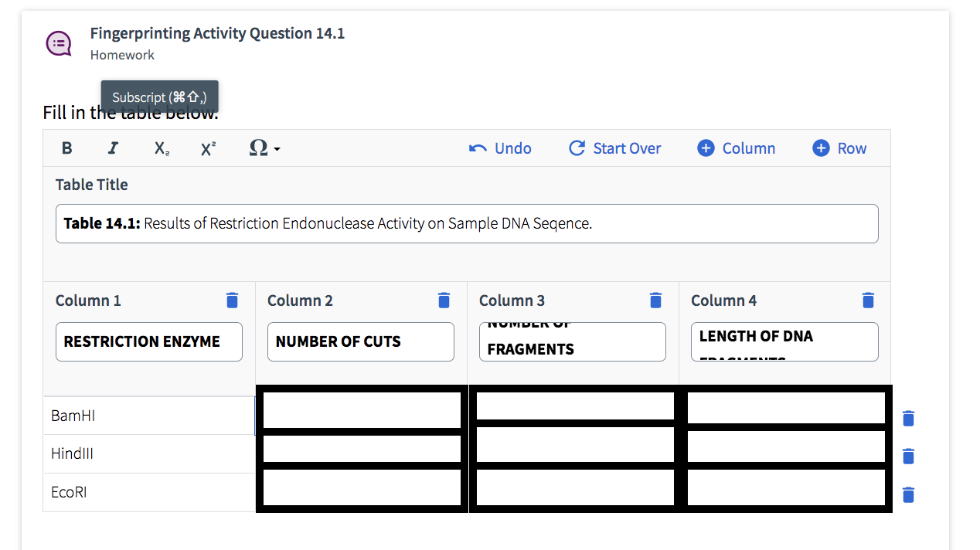Add a new row with the Row button

[839, 148]
